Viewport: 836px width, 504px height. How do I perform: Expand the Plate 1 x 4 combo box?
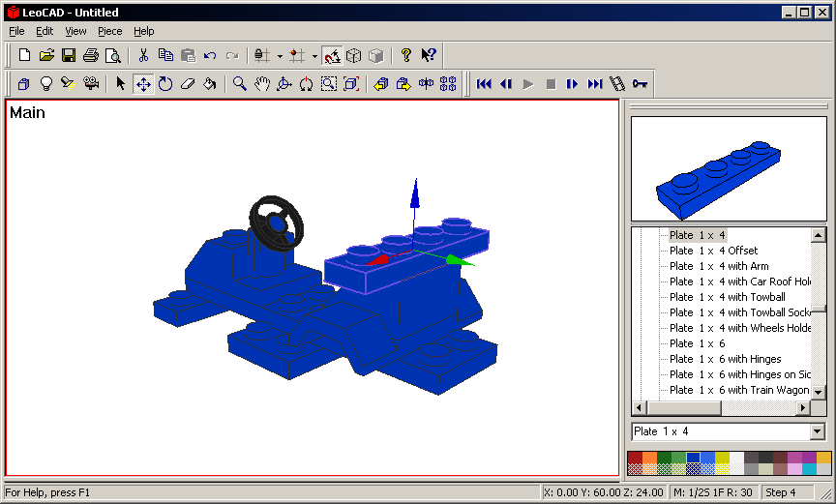(818, 431)
